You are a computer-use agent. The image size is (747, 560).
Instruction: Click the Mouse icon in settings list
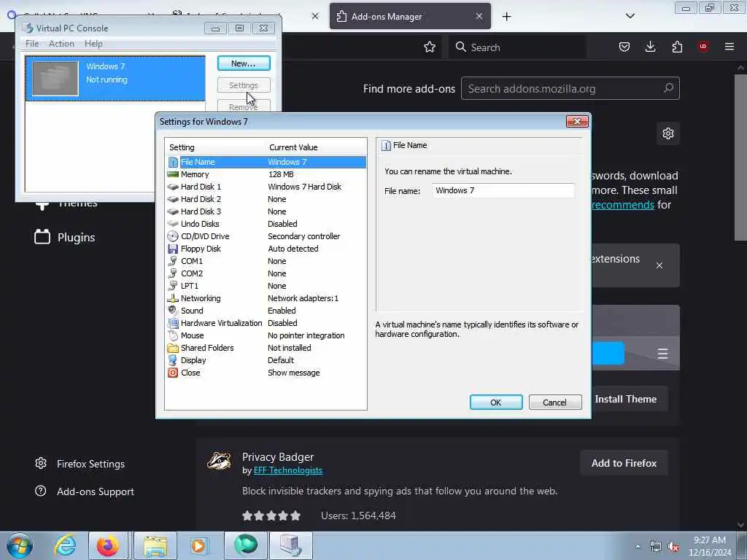[x=173, y=335]
